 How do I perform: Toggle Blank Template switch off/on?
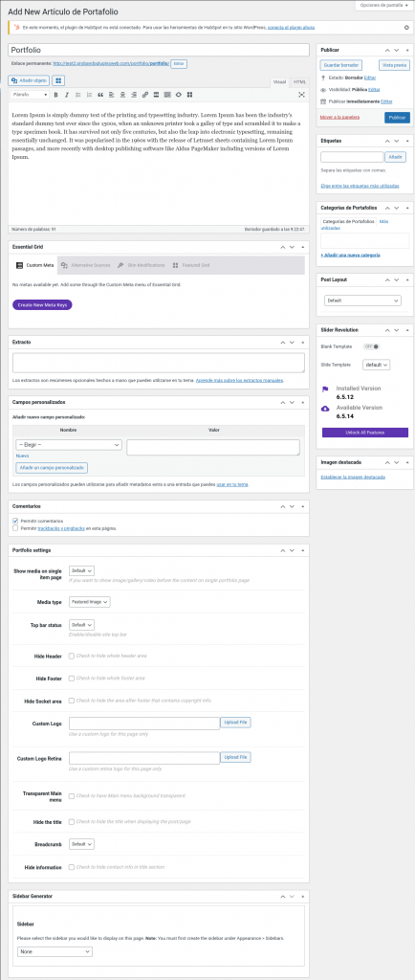click(371, 346)
